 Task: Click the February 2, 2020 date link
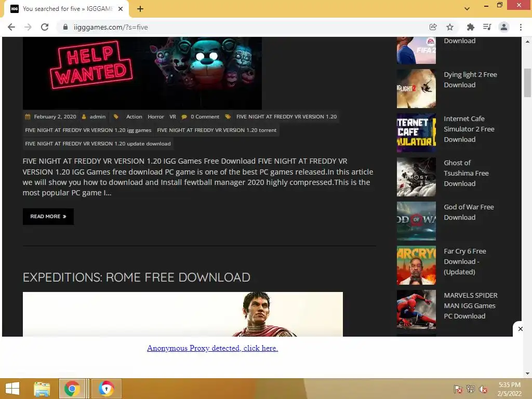pos(55,117)
